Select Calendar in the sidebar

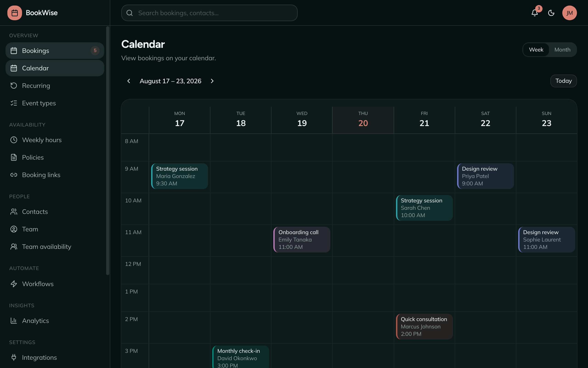pos(55,68)
